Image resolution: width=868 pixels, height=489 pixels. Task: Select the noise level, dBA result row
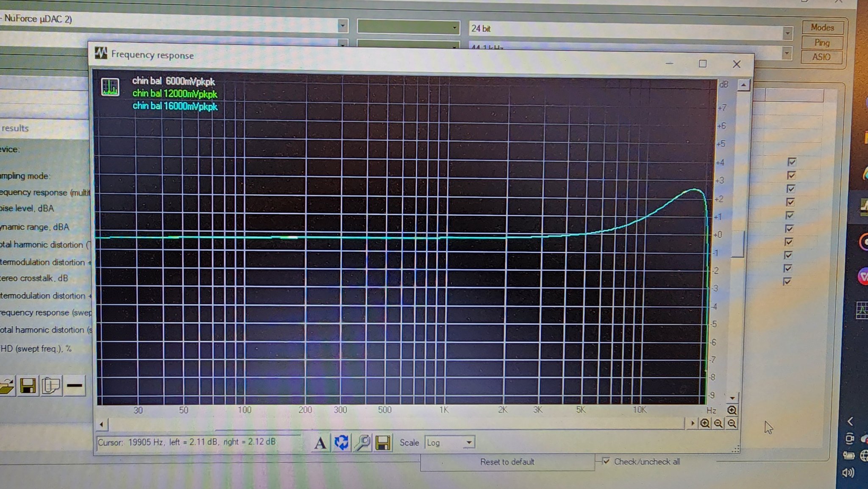(x=27, y=208)
